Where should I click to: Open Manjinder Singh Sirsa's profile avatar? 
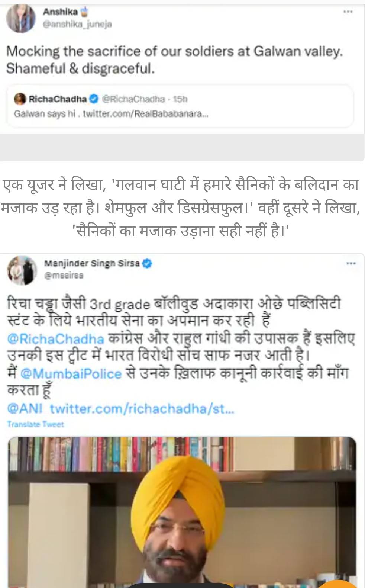[22, 270]
